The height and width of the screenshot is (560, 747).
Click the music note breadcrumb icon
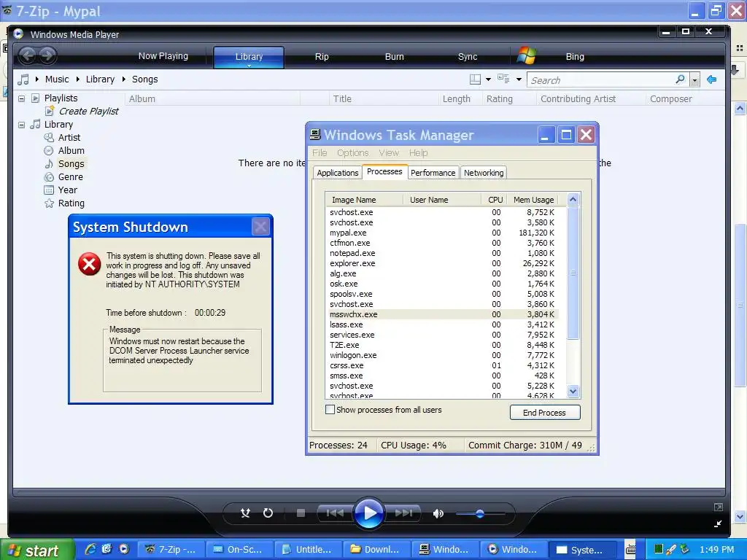click(x=23, y=79)
